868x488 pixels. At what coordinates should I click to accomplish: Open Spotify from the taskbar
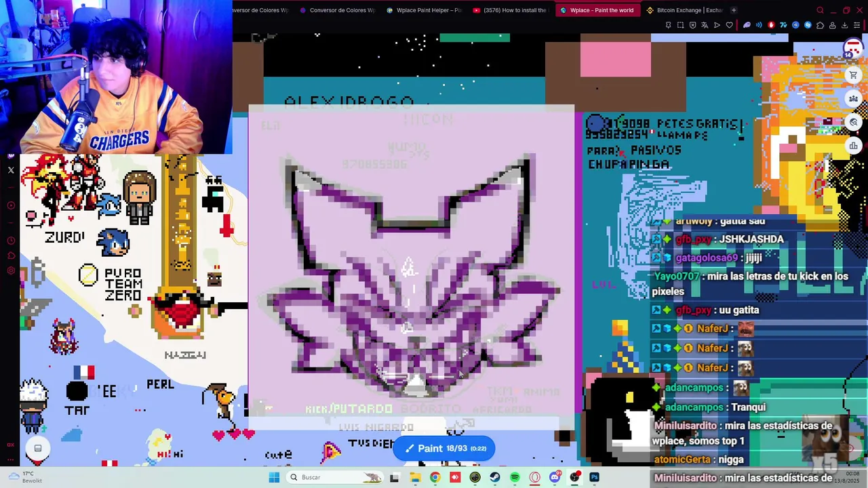point(515,477)
